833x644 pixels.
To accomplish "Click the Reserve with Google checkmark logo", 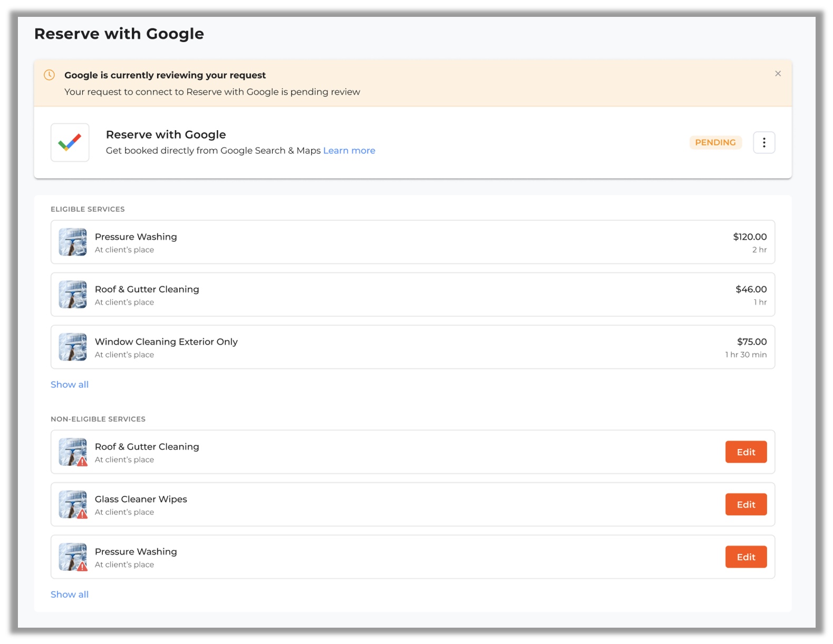I will (x=70, y=142).
